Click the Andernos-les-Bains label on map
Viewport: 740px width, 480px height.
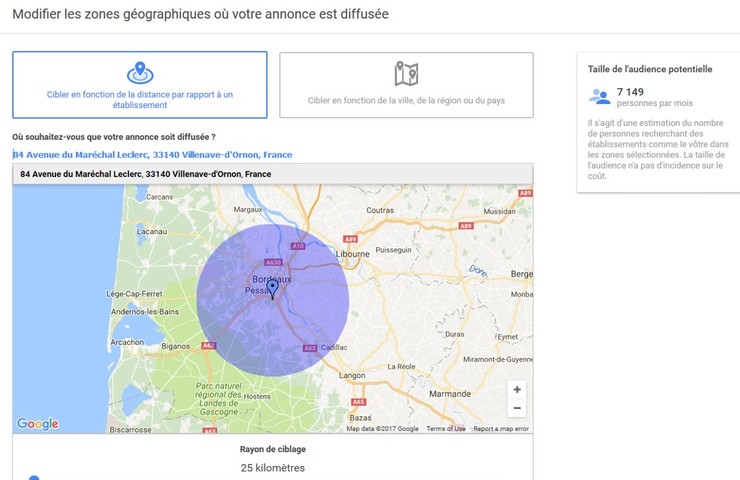click(145, 312)
